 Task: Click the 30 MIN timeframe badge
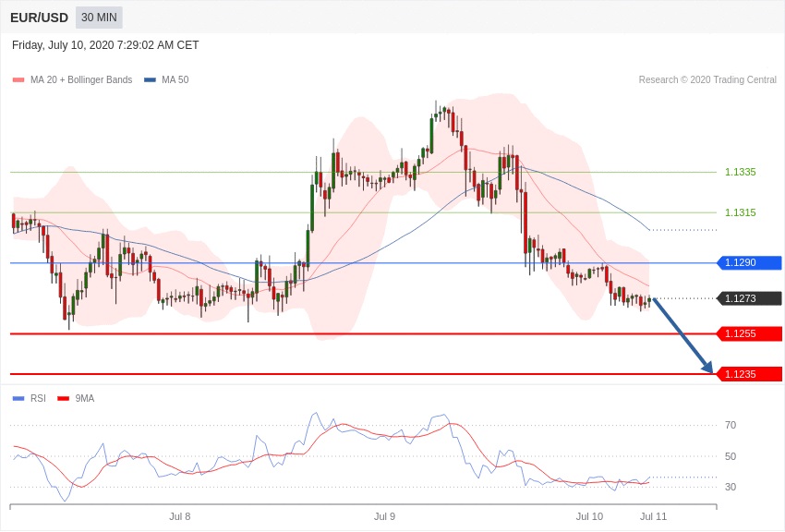[99, 18]
